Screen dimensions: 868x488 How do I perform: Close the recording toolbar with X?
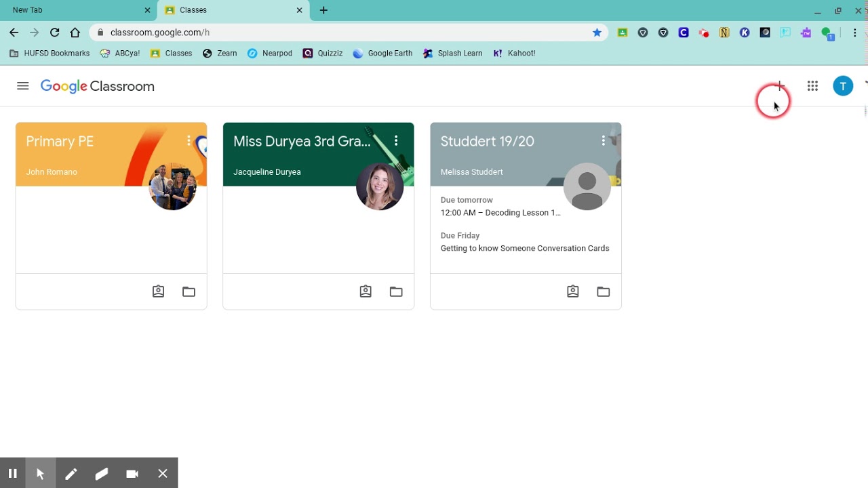(x=163, y=473)
